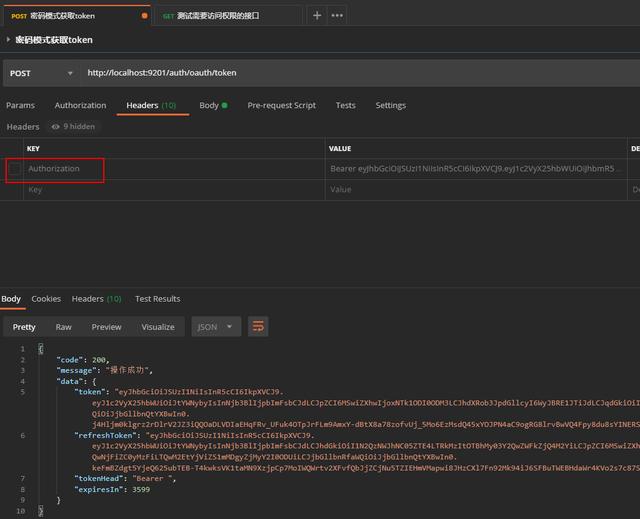Image resolution: width=640 pixels, height=519 pixels.
Task: Switch response view to Raw
Action: (x=63, y=327)
